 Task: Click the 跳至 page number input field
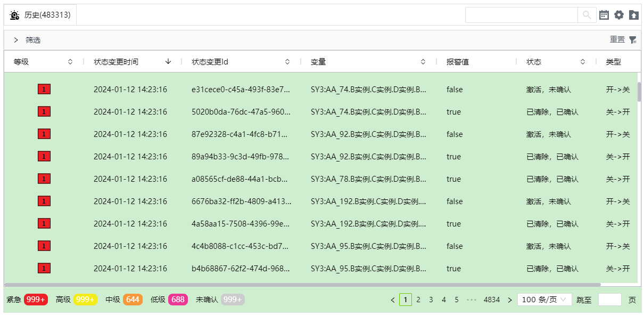click(609, 300)
